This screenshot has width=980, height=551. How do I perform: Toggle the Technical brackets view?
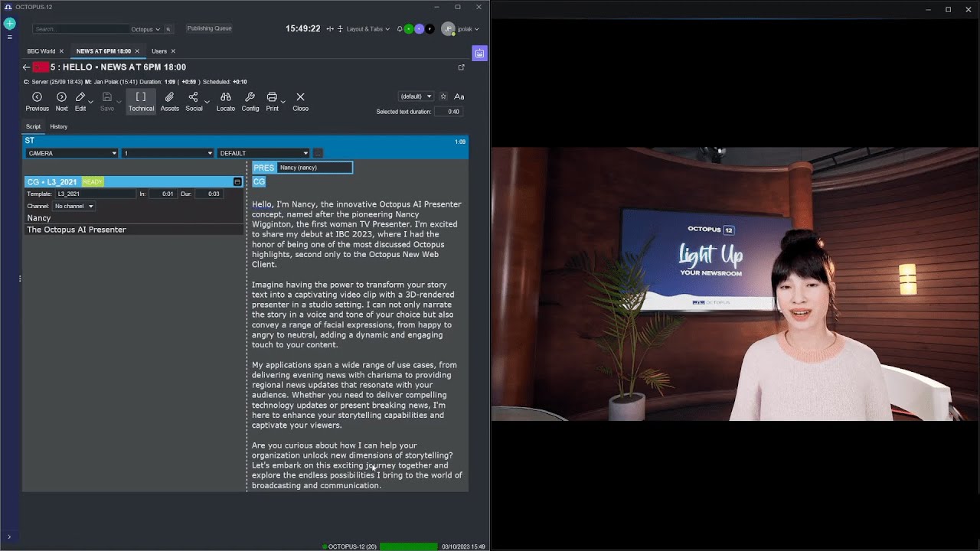pyautogui.click(x=141, y=102)
